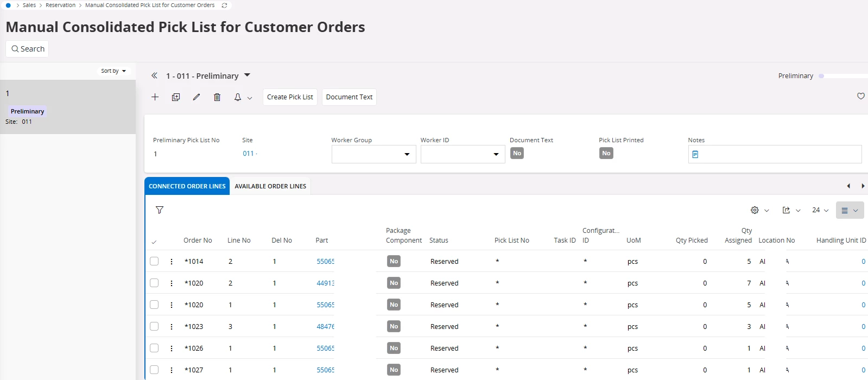The width and height of the screenshot is (868, 380).
Task: Check the row for order *1014
Action: [154, 261]
